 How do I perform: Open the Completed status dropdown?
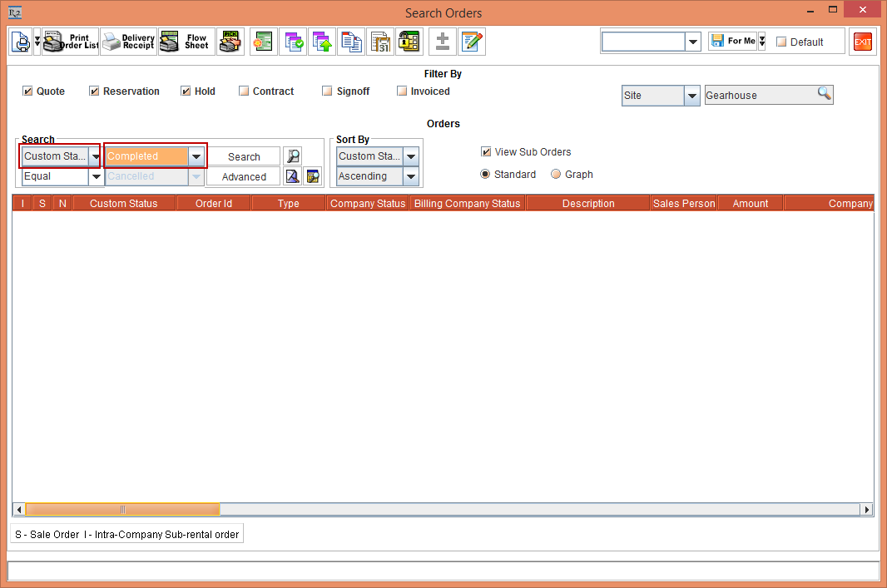tap(196, 156)
